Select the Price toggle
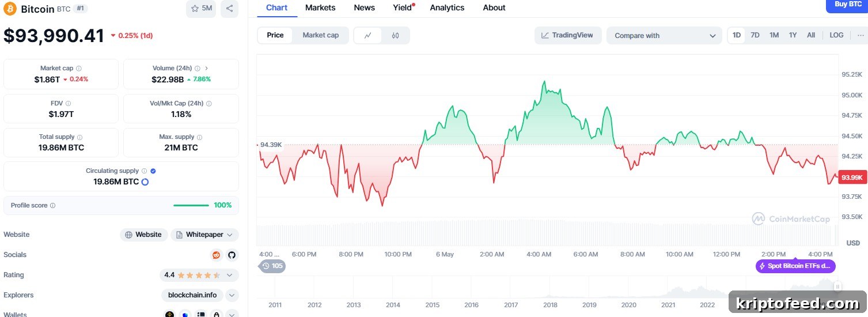 275,35
